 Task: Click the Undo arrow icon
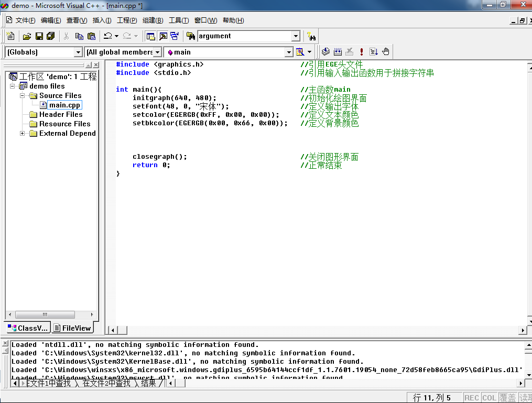107,36
